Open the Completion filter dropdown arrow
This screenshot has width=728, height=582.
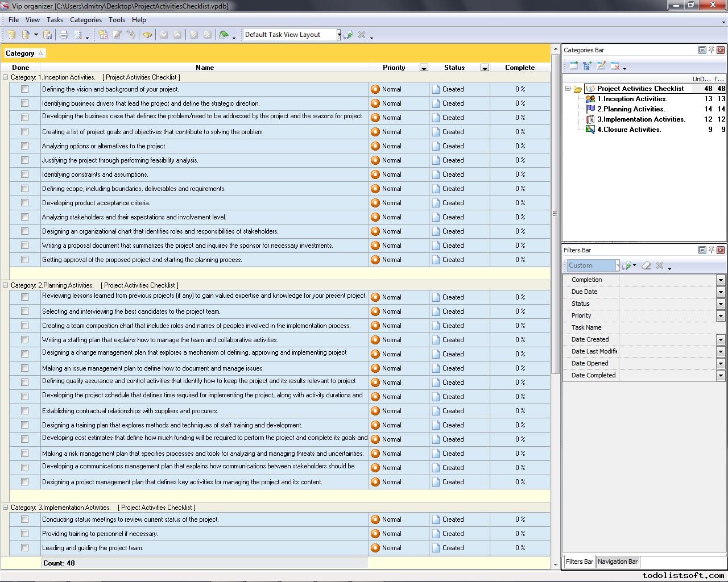(720, 280)
